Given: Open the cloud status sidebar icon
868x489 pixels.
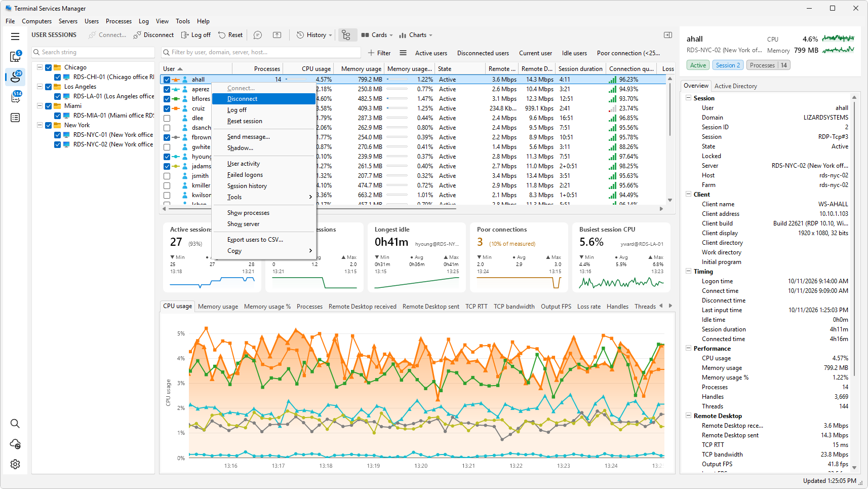Looking at the screenshot, I should (x=15, y=444).
